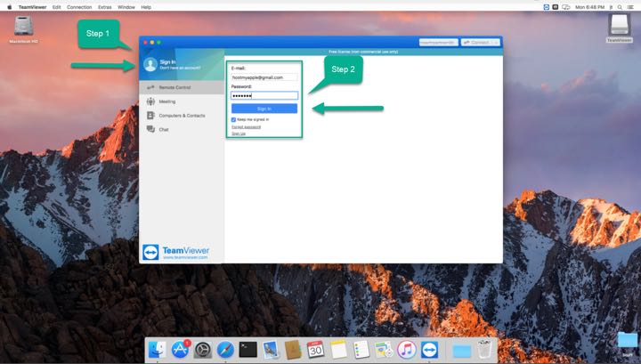This screenshot has height=364, width=641.
Task: Expand the Connect button dropdown arrow
Action: tap(496, 43)
